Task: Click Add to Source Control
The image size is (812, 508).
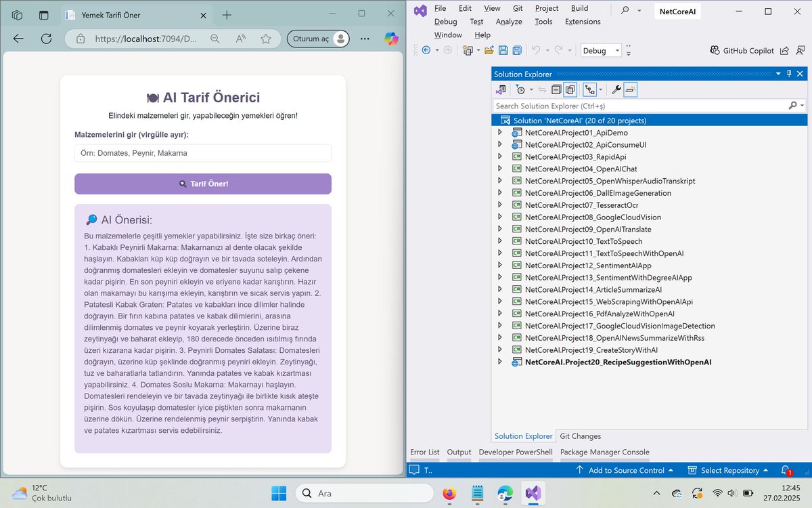Action: [x=624, y=470]
